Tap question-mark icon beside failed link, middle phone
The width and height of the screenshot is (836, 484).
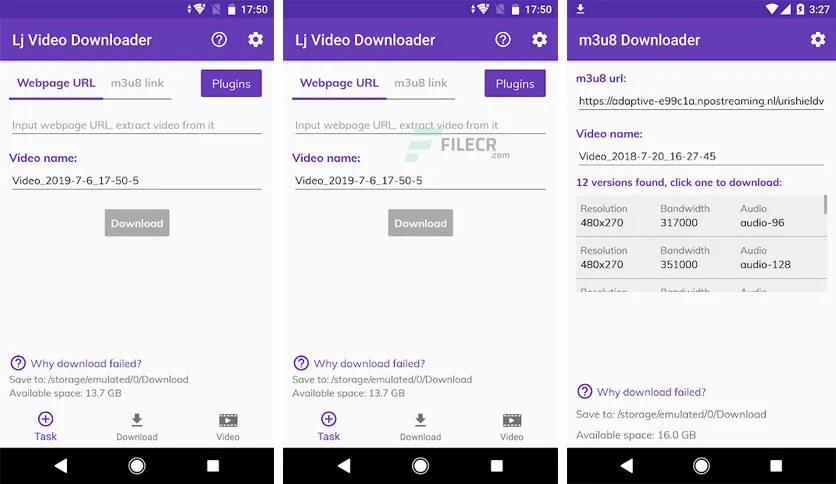301,364
